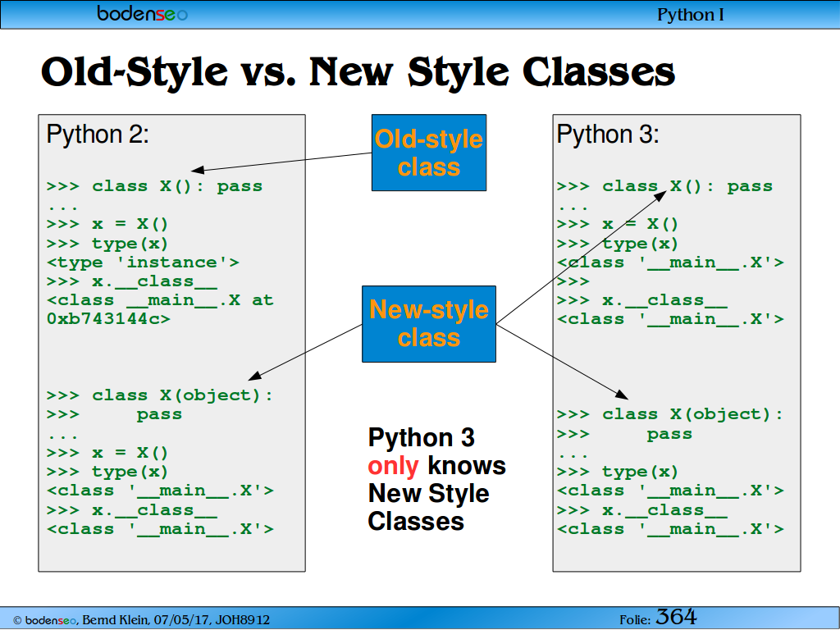Click the blue "New-style class" box

click(429, 324)
